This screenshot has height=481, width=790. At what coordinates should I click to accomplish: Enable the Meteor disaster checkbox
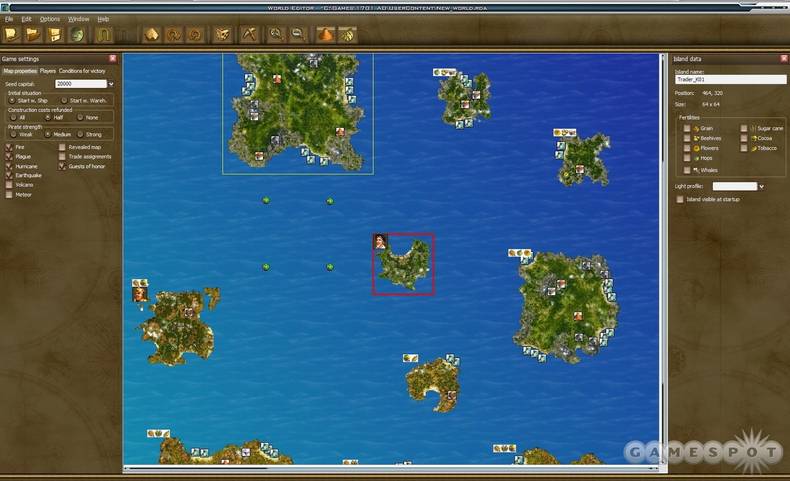pos(9,194)
